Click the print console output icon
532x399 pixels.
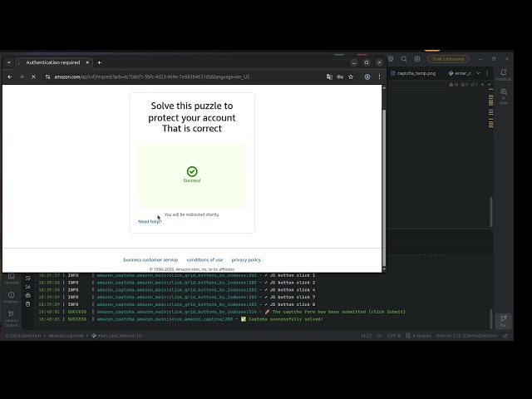tap(27, 296)
